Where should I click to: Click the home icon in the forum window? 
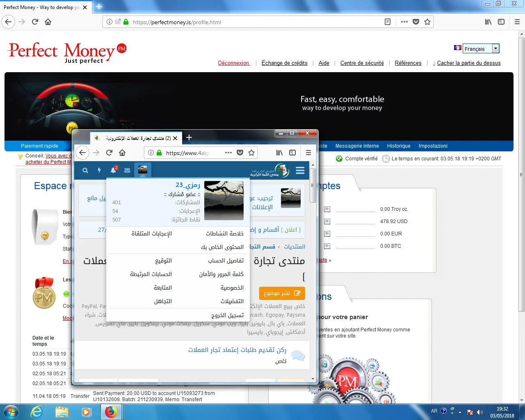122,153
